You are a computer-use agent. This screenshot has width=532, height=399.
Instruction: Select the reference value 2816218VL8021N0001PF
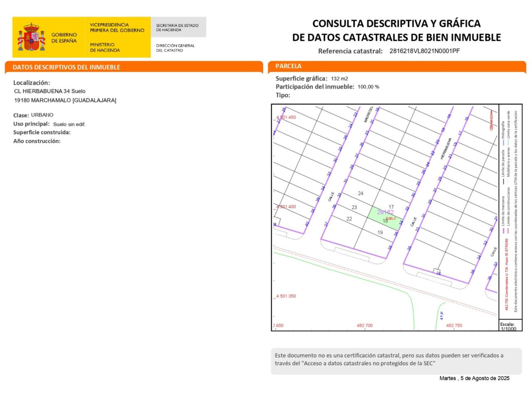pyautogui.click(x=424, y=51)
